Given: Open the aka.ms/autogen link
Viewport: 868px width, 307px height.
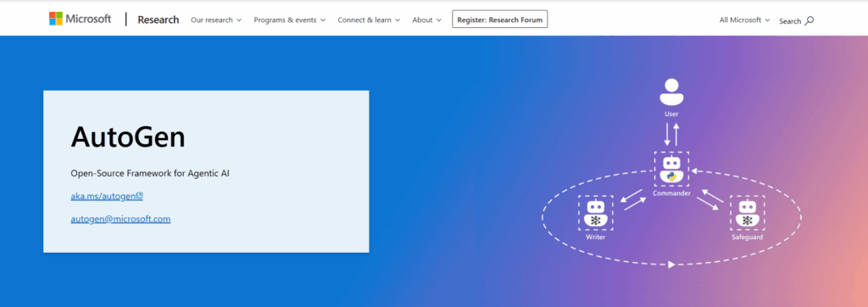Looking at the screenshot, I should [107, 196].
